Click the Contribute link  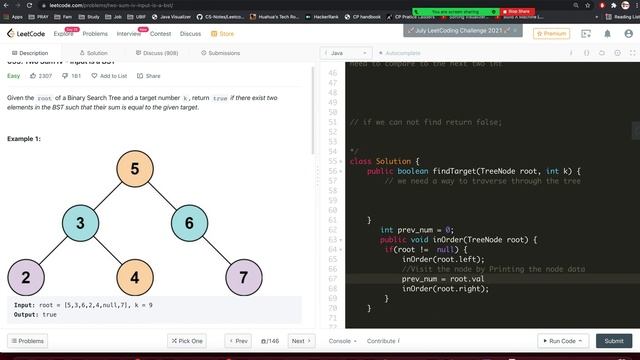(383, 341)
